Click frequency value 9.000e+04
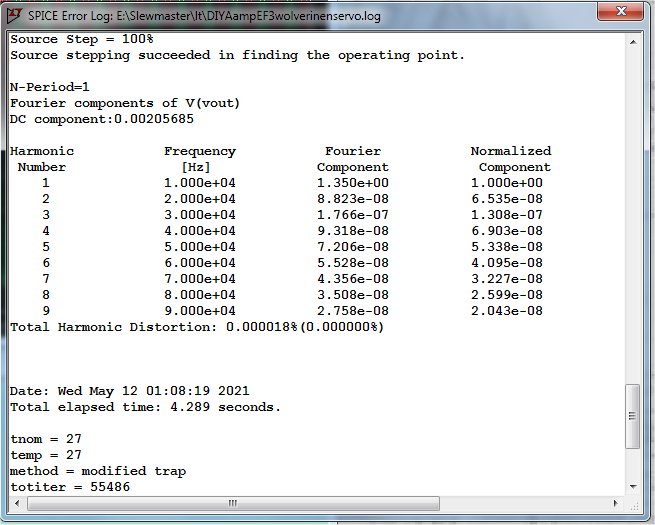Viewport: 655px width, 525px height. [x=200, y=311]
